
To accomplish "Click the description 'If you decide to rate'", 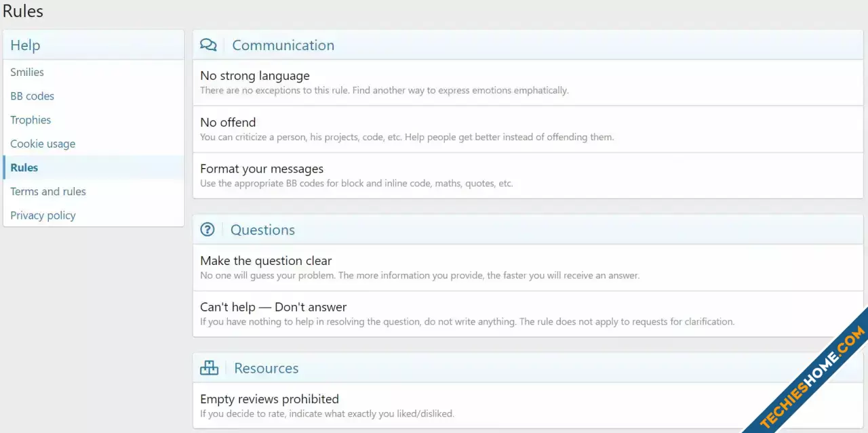I will pos(327,413).
